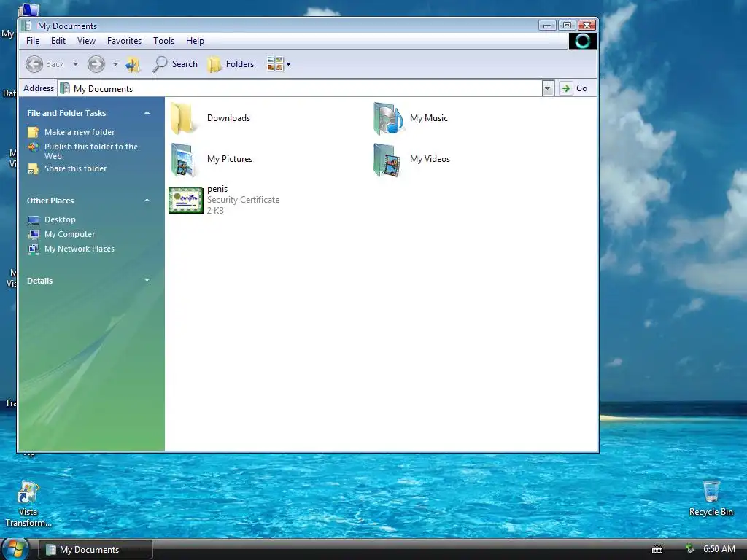Open the Favorites menu
747x560 pixels.
[124, 41]
